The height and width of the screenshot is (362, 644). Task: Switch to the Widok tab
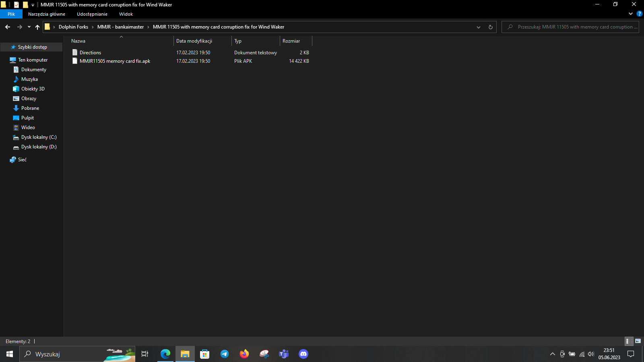[x=126, y=14]
